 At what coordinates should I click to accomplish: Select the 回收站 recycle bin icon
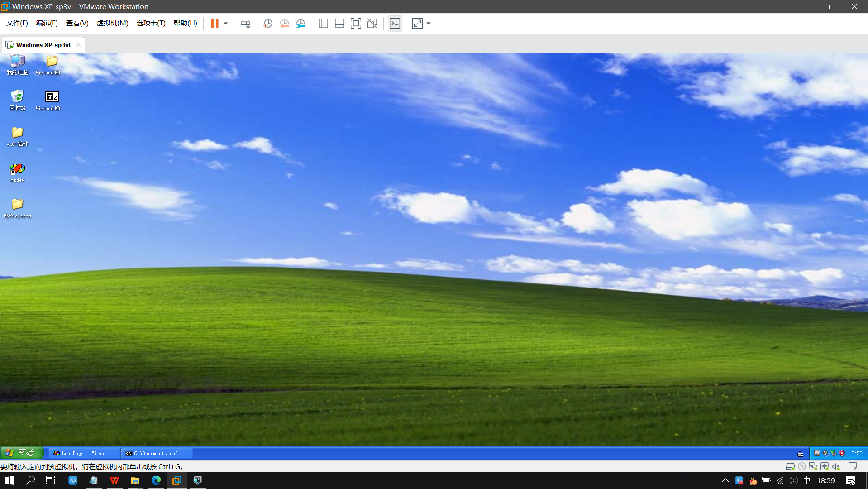(x=18, y=100)
